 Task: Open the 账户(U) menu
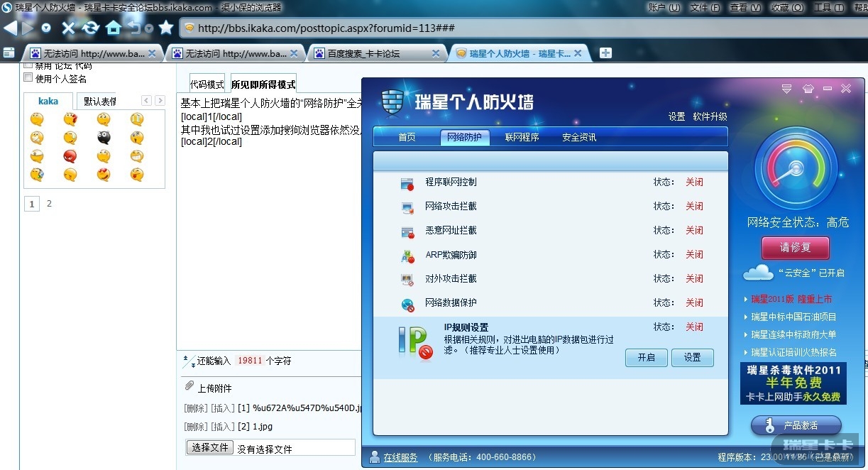[x=664, y=8]
